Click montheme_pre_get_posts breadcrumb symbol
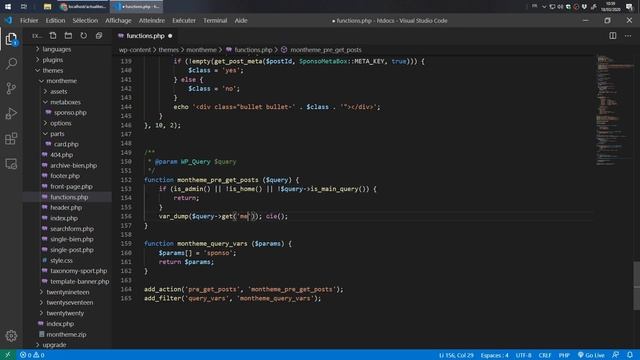Screen dimensions: 640x360 click(x=325, y=50)
